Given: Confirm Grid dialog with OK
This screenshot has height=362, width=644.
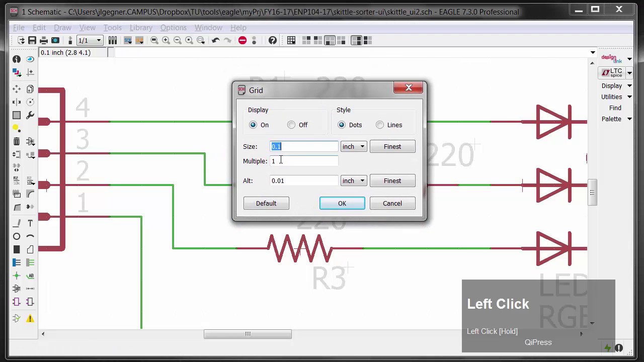Looking at the screenshot, I should [342, 203].
